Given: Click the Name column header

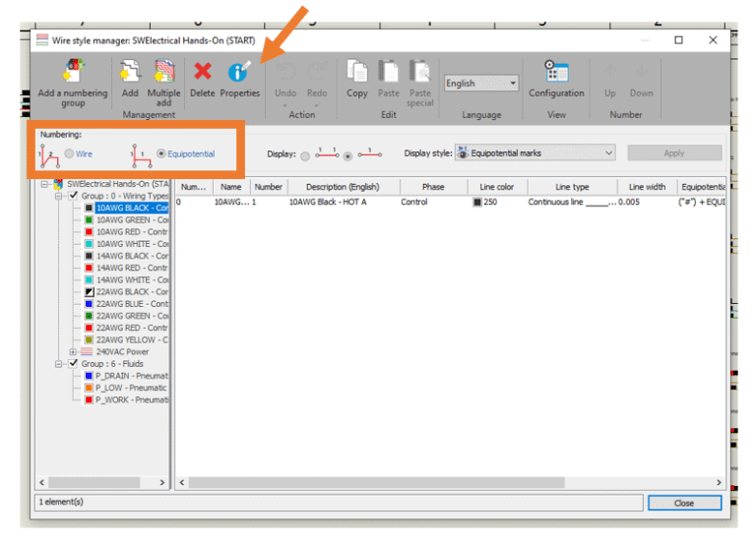Looking at the screenshot, I should click(x=231, y=187).
